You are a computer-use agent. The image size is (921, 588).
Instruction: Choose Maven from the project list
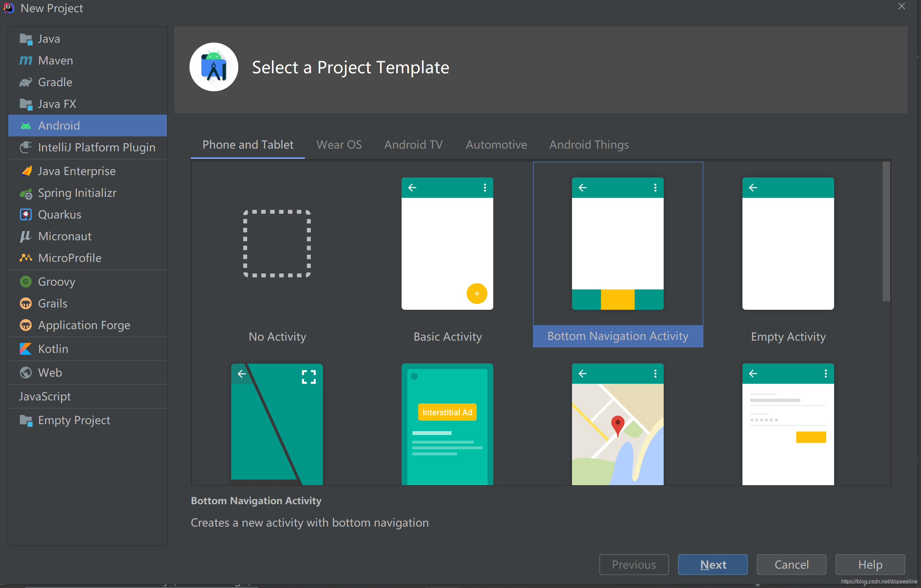point(88,60)
